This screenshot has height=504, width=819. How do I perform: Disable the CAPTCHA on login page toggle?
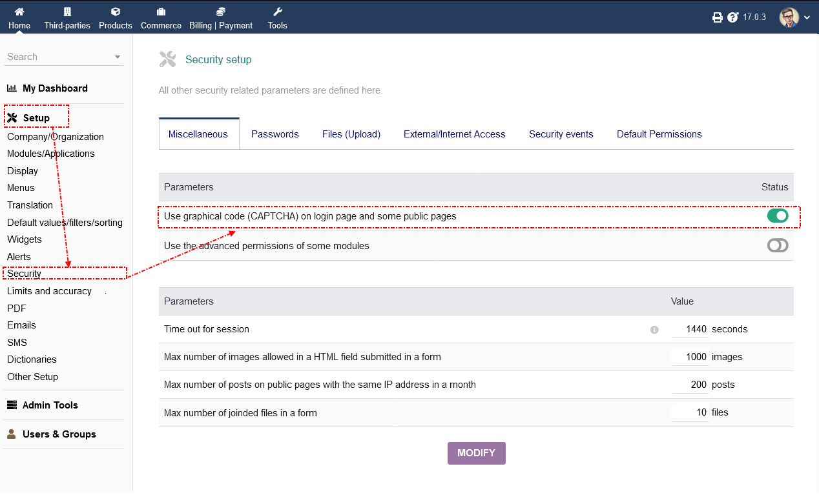pos(778,216)
